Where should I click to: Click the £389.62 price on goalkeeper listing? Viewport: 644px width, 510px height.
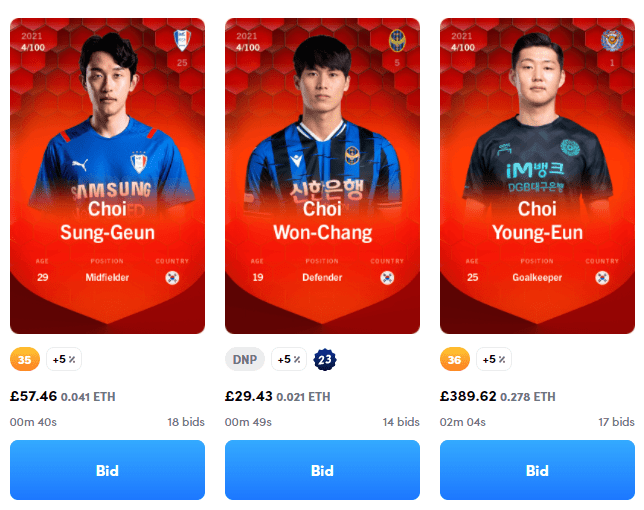pos(468,396)
